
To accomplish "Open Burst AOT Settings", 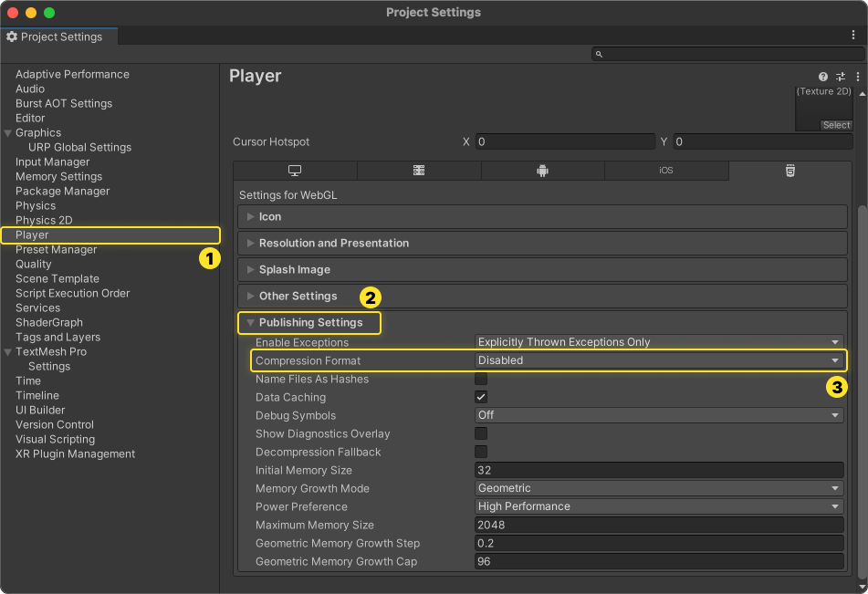I will [x=64, y=103].
